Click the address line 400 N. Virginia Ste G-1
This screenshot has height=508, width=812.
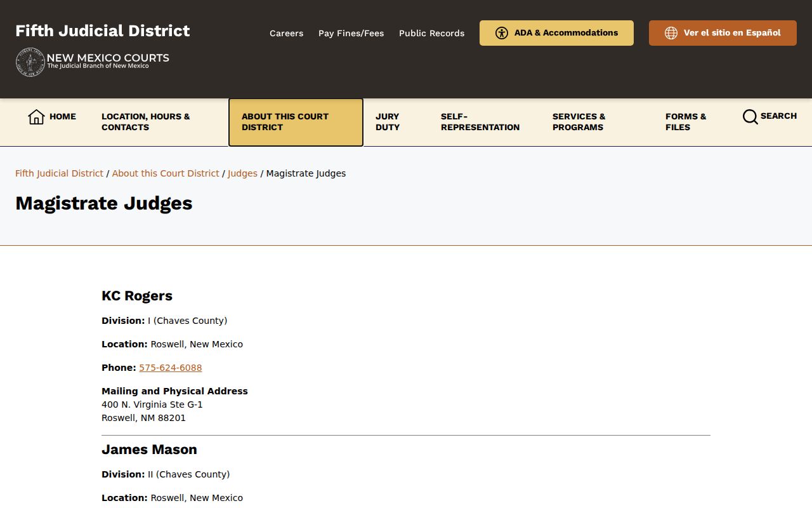click(x=152, y=404)
